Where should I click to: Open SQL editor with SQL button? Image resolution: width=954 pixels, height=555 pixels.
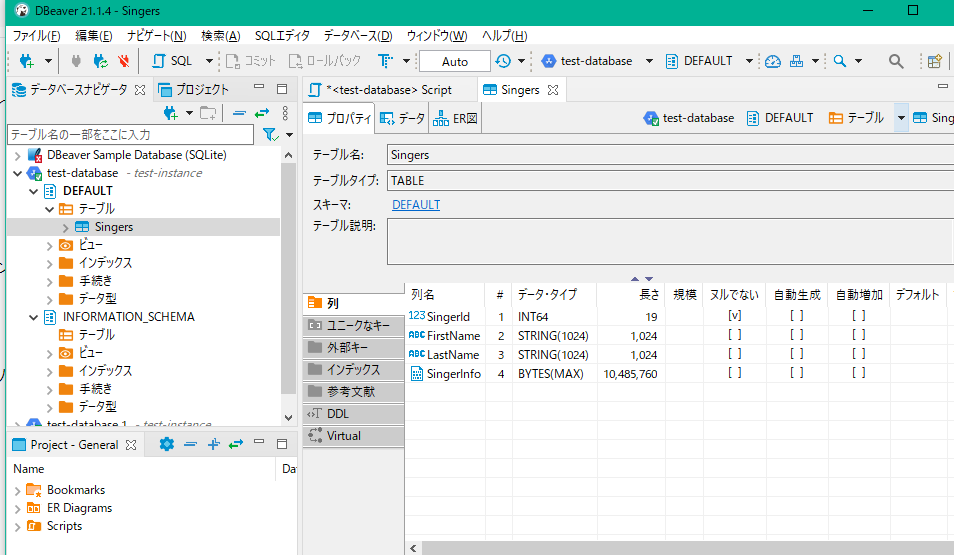point(172,61)
